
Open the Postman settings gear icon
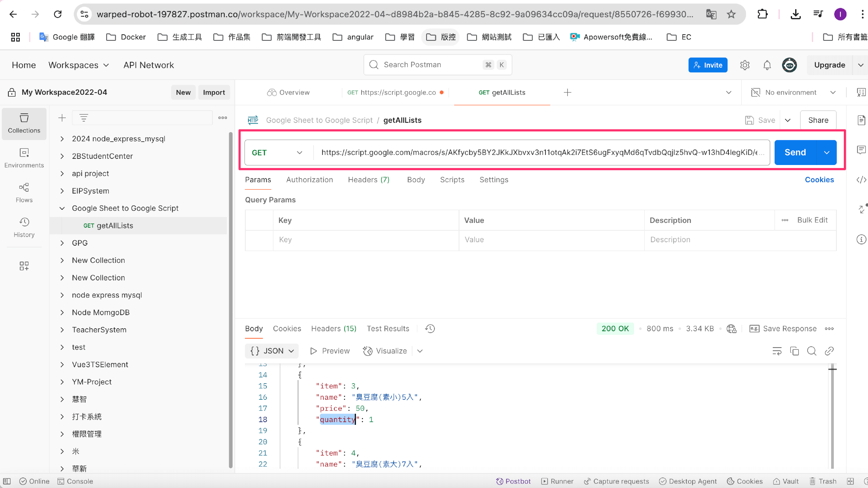coord(745,65)
